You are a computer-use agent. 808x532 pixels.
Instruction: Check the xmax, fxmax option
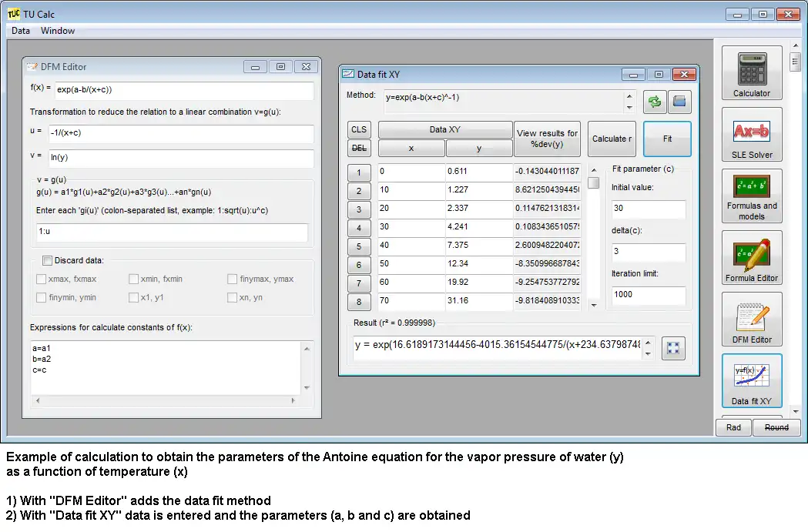(42, 279)
